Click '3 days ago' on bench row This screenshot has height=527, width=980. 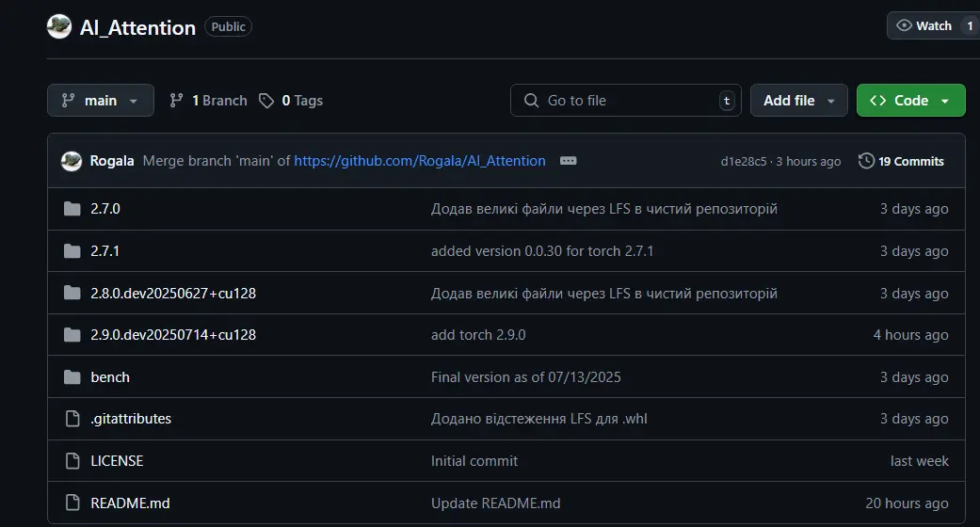pos(914,377)
